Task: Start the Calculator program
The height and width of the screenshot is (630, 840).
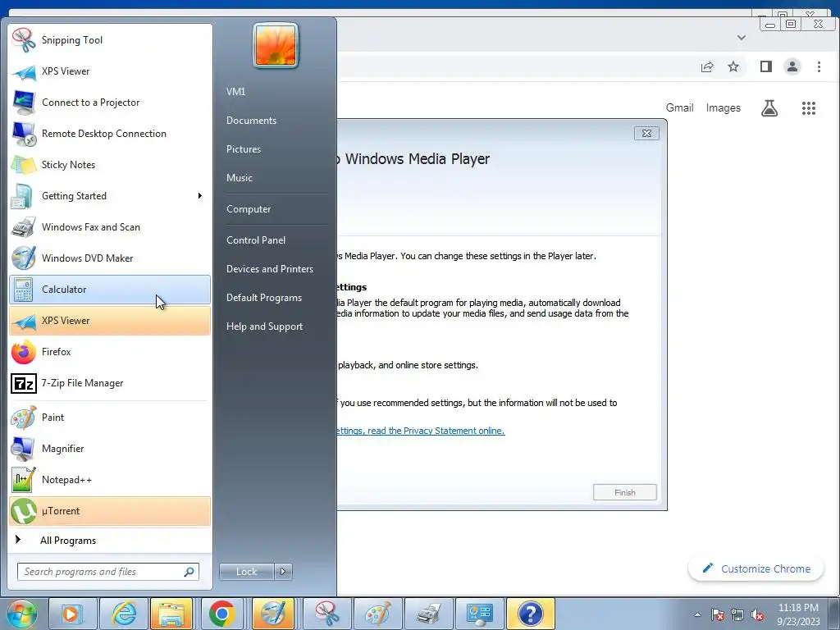Action: click(110, 290)
